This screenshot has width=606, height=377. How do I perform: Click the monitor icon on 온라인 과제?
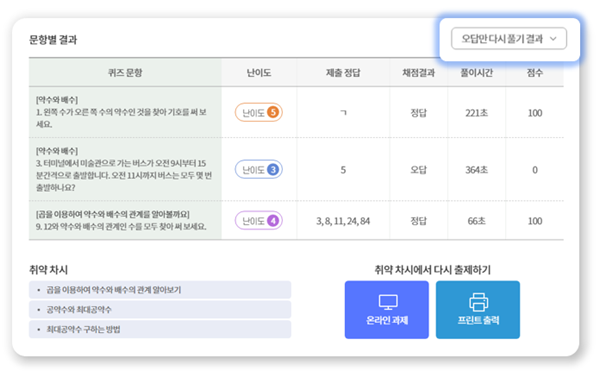click(388, 302)
